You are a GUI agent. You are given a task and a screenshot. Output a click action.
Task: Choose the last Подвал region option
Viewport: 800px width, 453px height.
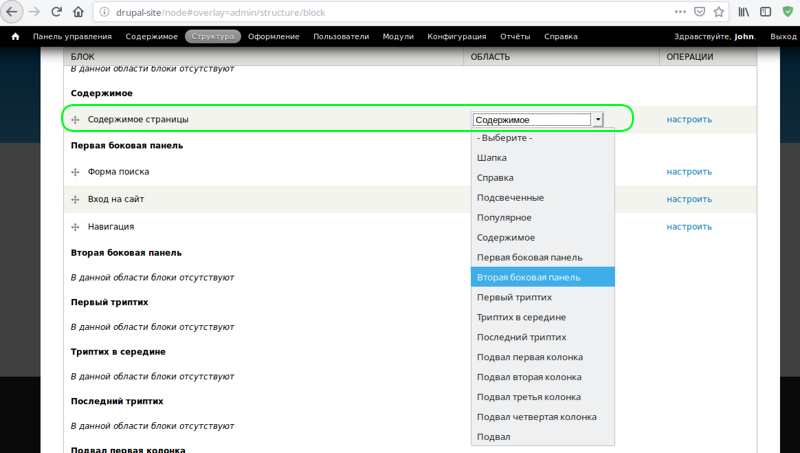coord(543,436)
